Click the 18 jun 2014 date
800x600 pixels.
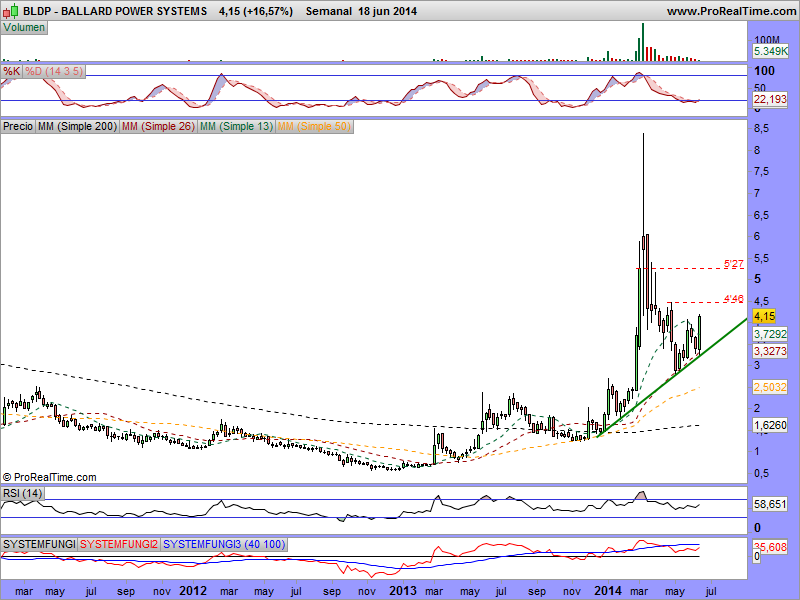click(x=388, y=11)
